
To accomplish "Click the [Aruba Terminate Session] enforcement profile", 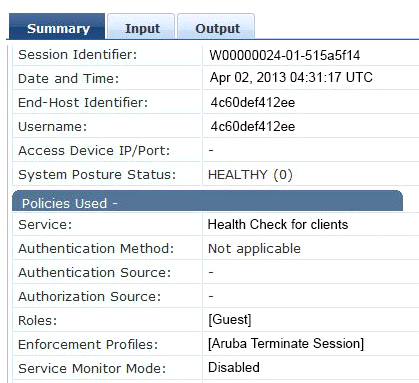I will pos(286,343).
